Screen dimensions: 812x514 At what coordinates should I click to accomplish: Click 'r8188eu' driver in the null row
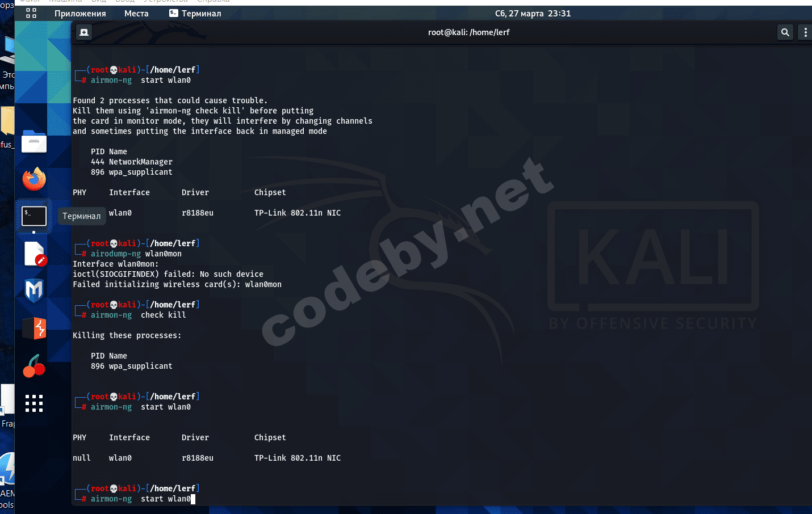pyautogui.click(x=198, y=458)
